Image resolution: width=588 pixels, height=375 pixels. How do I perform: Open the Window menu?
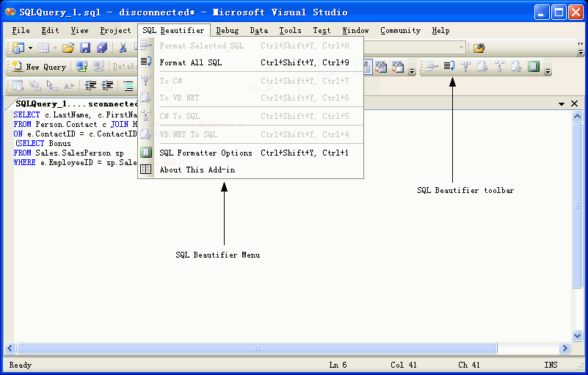pos(355,30)
